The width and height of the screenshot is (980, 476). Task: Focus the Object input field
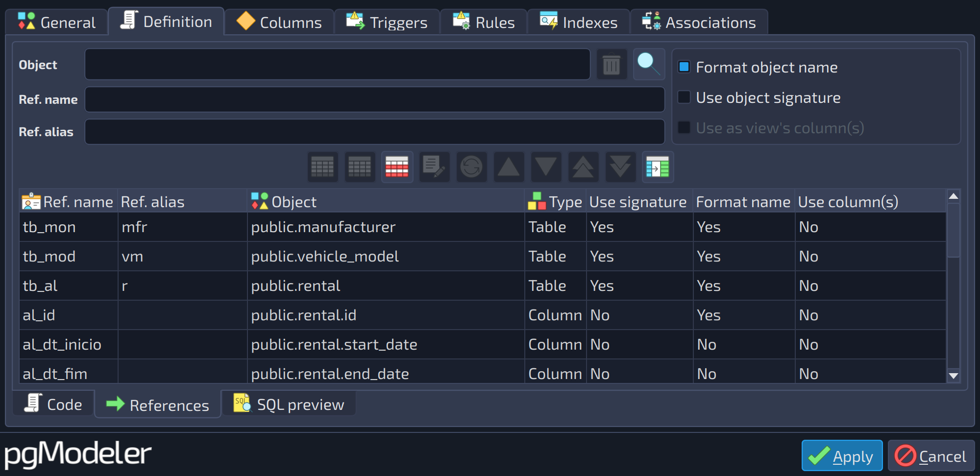337,64
